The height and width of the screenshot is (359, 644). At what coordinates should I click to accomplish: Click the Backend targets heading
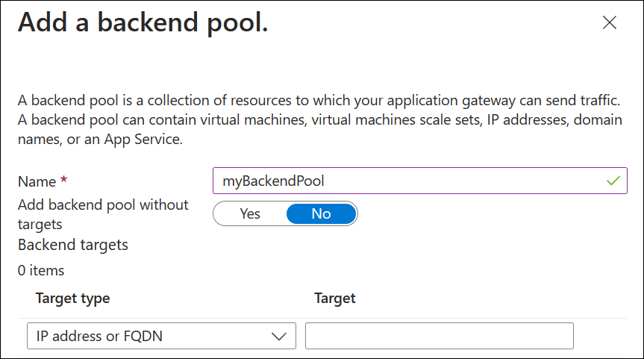tap(73, 245)
